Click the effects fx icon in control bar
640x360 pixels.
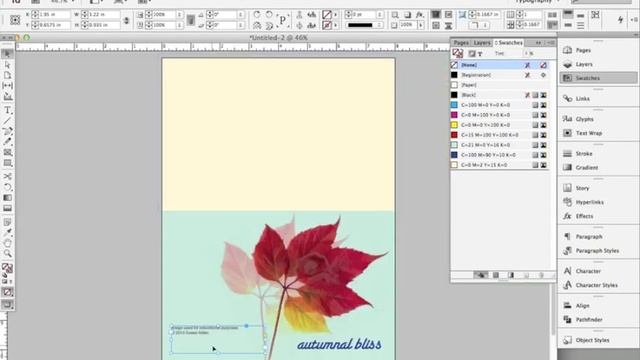(x=420, y=15)
